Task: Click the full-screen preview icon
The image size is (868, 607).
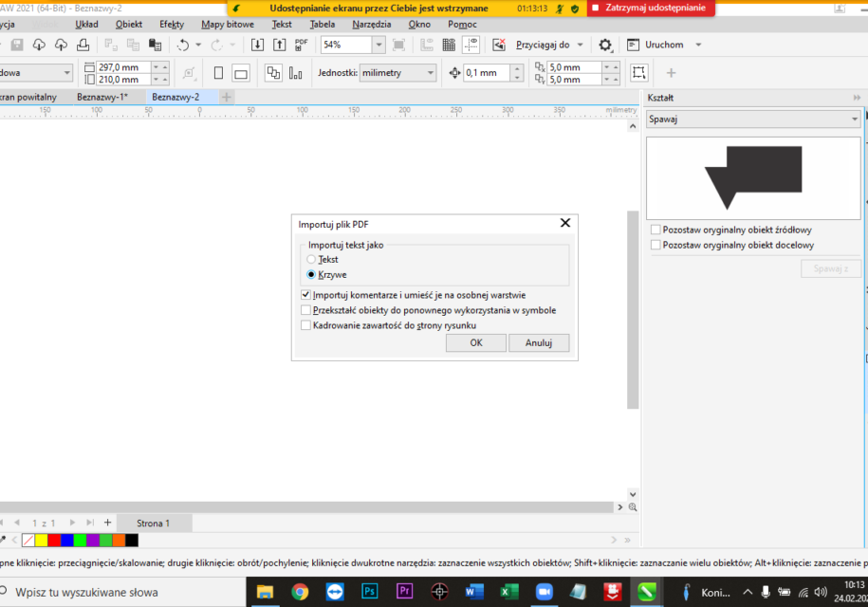Action: coord(398,45)
